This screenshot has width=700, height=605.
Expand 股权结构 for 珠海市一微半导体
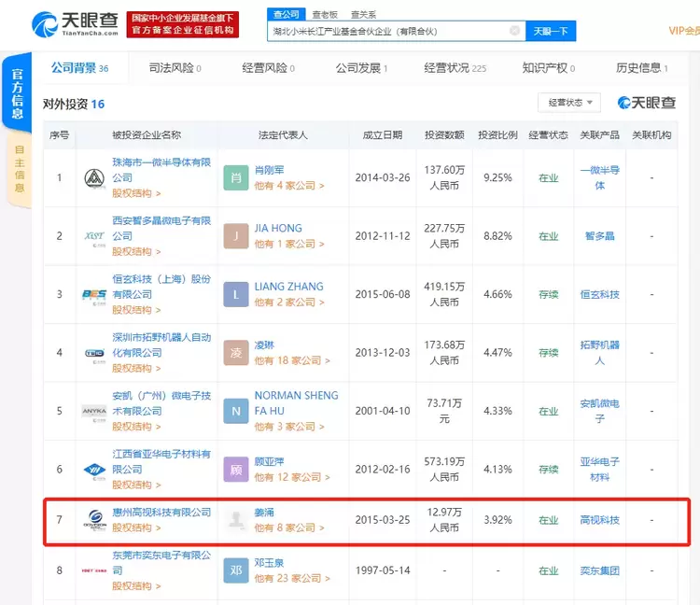(136, 194)
